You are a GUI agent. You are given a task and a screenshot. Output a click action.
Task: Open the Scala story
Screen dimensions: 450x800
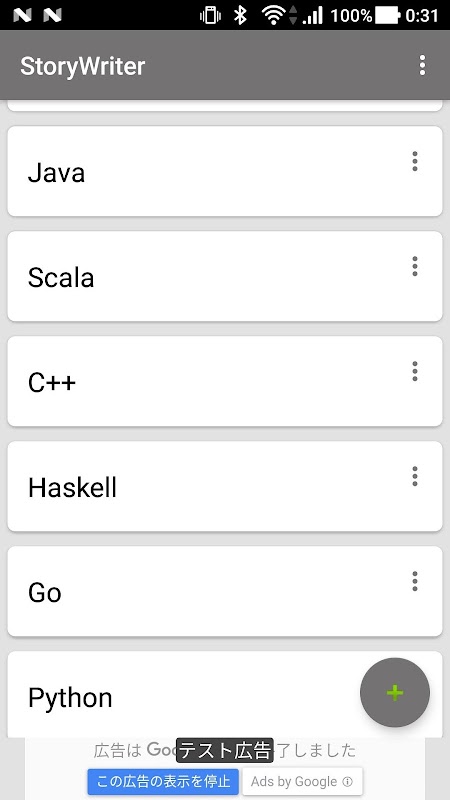(225, 276)
